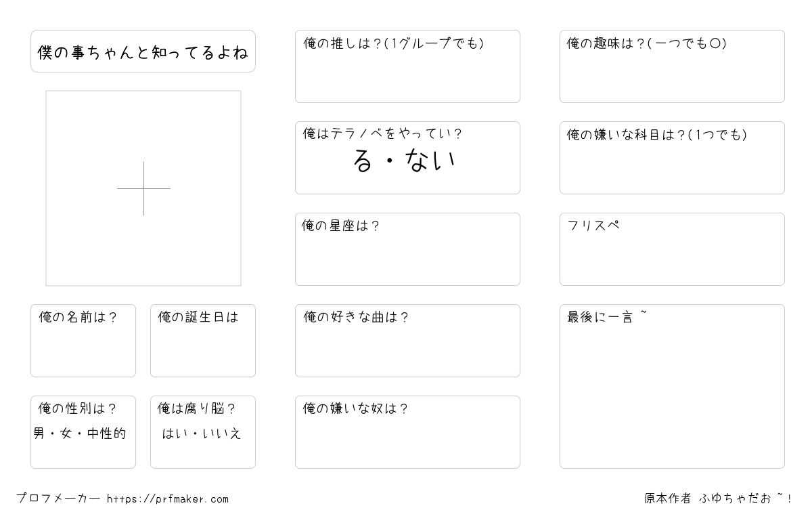
Task: Select the 俺の推しは? answer box
Action: (x=407, y=66)
